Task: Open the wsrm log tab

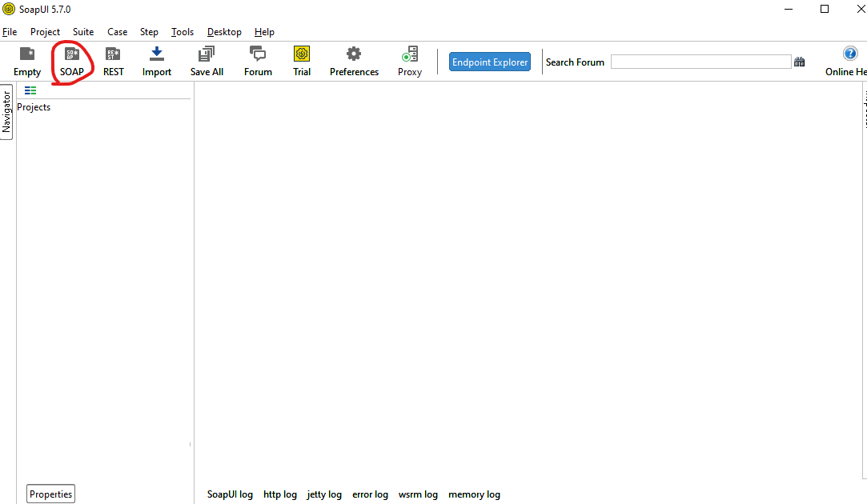Action: pyautogui.click(x=418, y=494)
